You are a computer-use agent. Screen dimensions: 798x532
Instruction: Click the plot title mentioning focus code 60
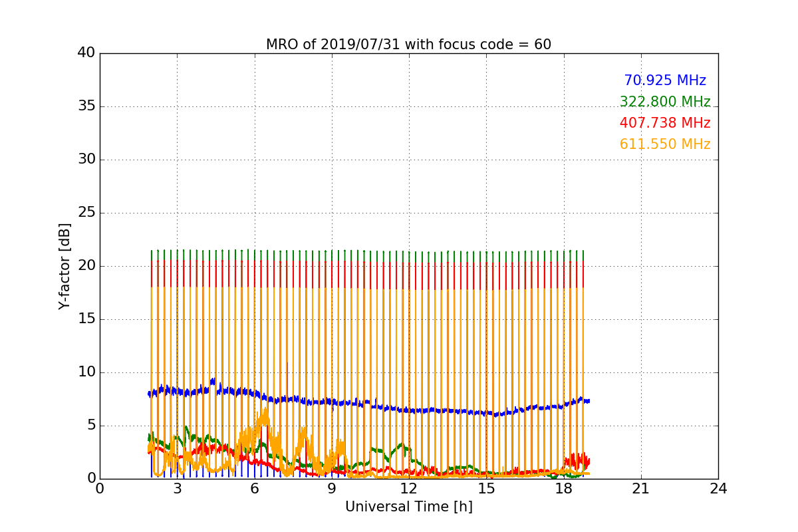pyautogui.click(x=408, y=45)
